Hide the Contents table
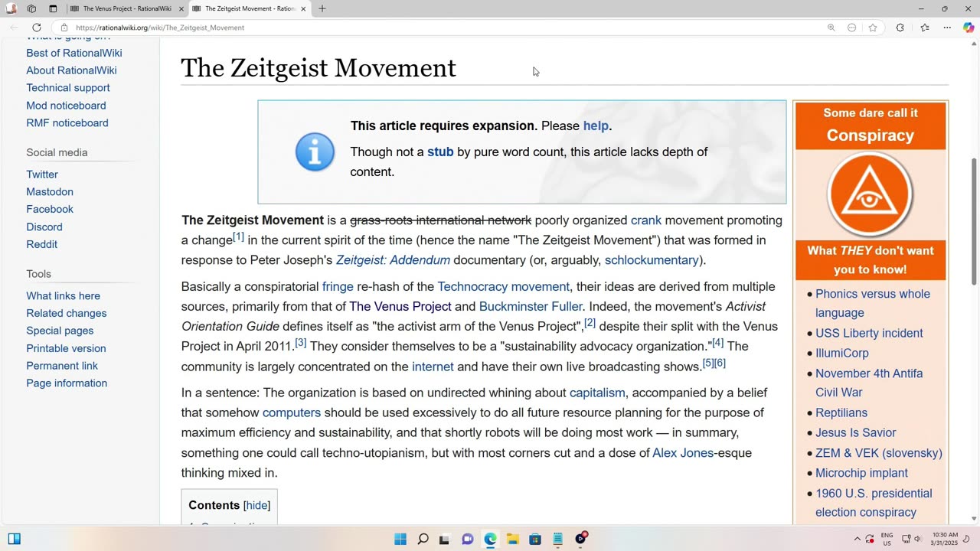Screen dimensions: 980x551 click(256, 506)
